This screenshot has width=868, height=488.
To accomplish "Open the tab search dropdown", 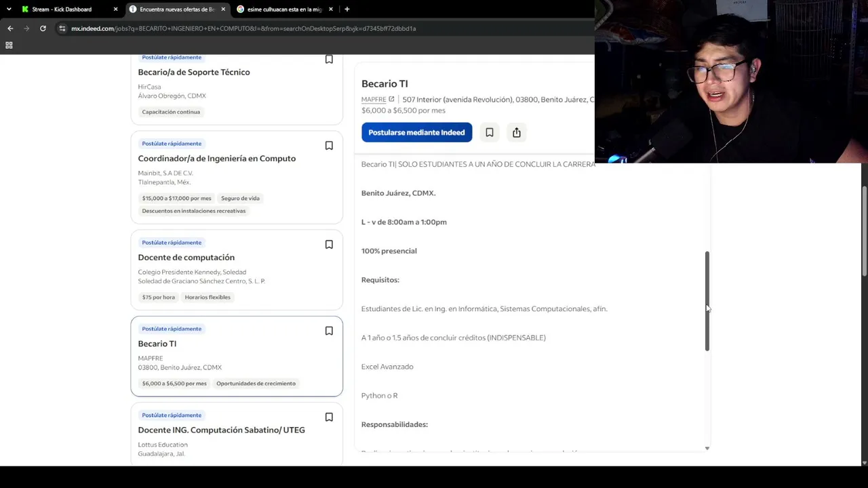I will 7,9.
